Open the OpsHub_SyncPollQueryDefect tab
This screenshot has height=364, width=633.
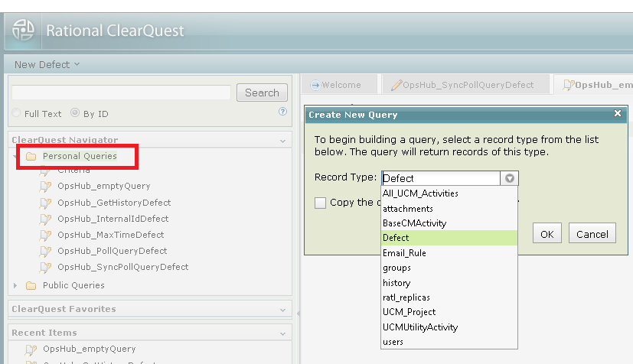pyautogui.click(x=462, y=85)
